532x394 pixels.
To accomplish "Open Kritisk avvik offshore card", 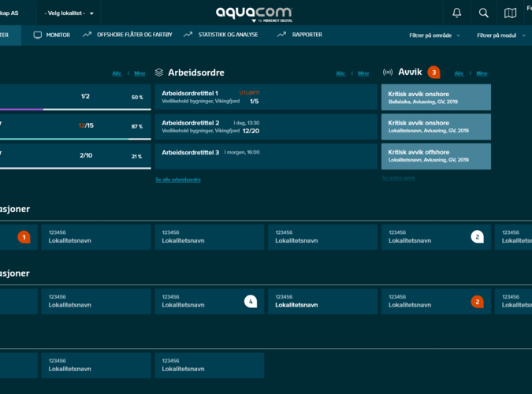I will click(436, 156).
